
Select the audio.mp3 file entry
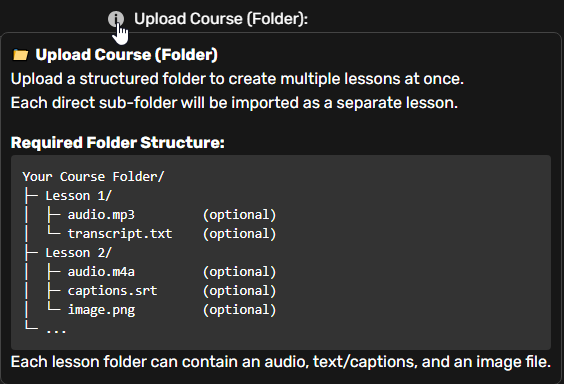[x=101, y=215]
